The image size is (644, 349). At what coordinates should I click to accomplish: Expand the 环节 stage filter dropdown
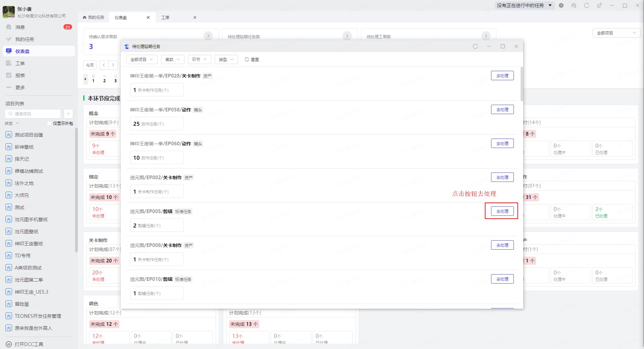(x=200, y=59)
